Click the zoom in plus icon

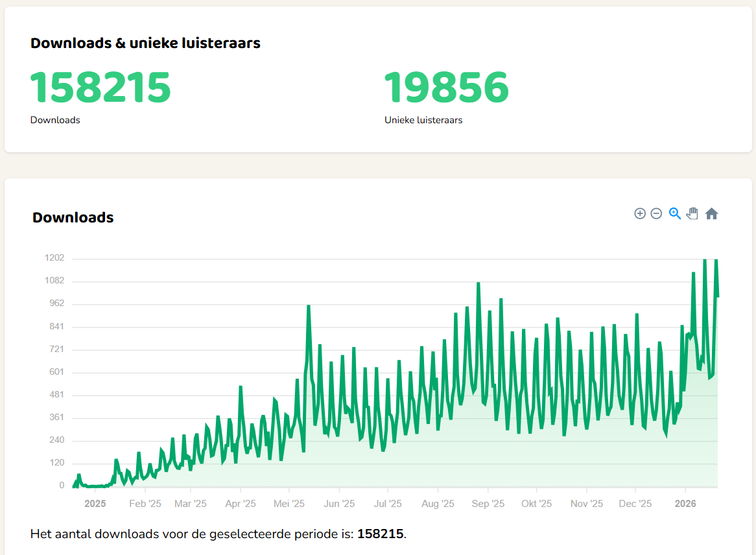[640, 213]
